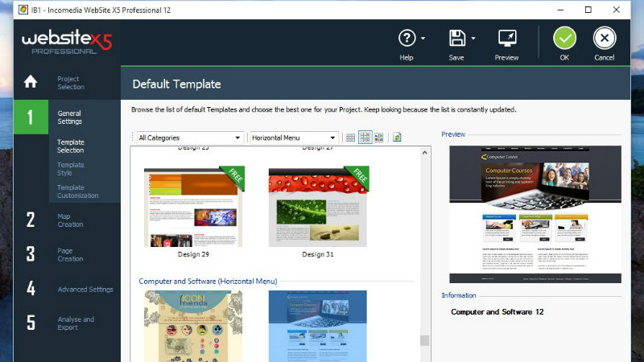Jump to step 4 Advanced Settings number

(x=31, y=288)
